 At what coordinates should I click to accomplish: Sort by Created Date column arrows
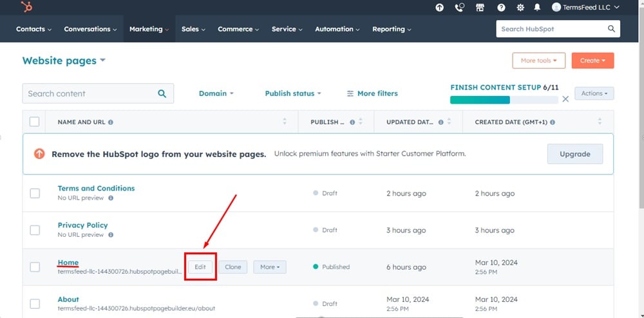tap(600, 122)
